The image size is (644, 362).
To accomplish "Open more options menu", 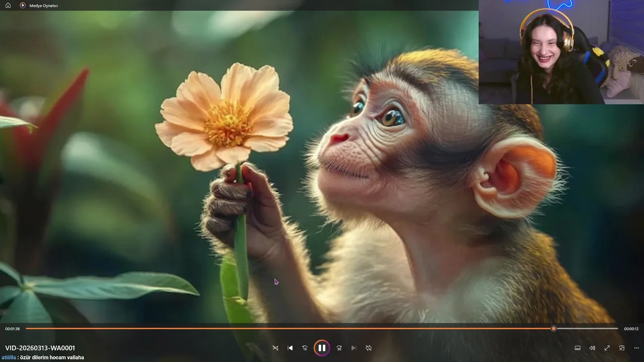I will click(636, 348).
